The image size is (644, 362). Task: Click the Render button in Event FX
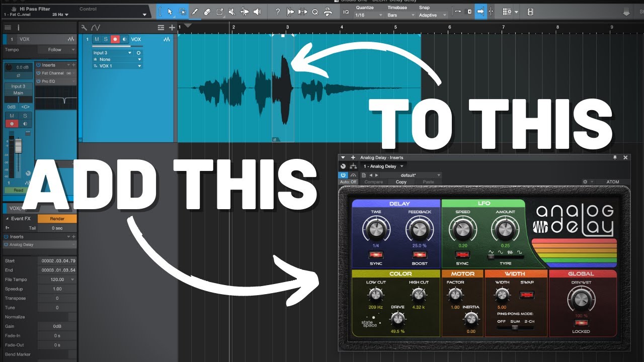click(57, 219)
